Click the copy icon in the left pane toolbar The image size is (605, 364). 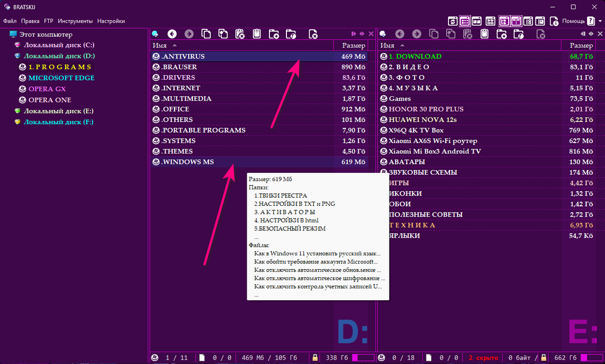point(206,34)
